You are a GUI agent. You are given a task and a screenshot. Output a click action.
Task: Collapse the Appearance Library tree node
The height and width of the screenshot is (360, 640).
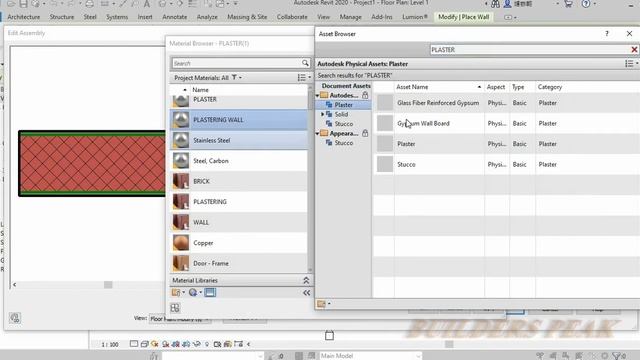coord(318,133)
